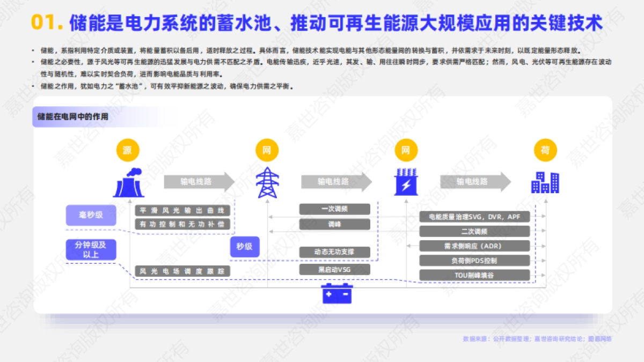Viewport: 644px width, 362px height.
Task: Click the city buildings icon under 荷
Action: (x=544, y=184)
